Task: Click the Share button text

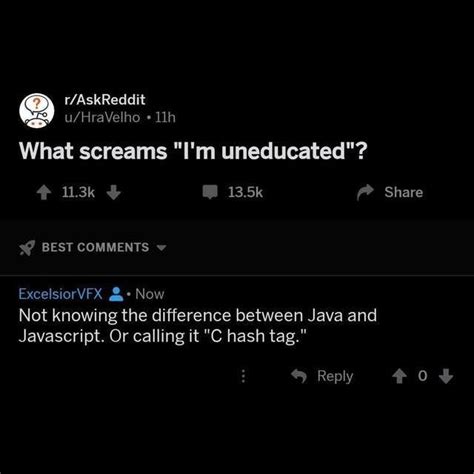Action: click(x=404, y=192)
